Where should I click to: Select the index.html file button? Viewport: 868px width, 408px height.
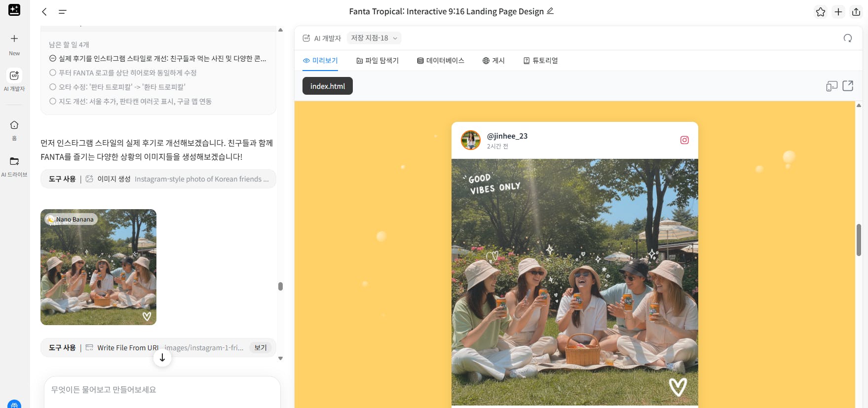pyautogui.click(x=328, y=86)
